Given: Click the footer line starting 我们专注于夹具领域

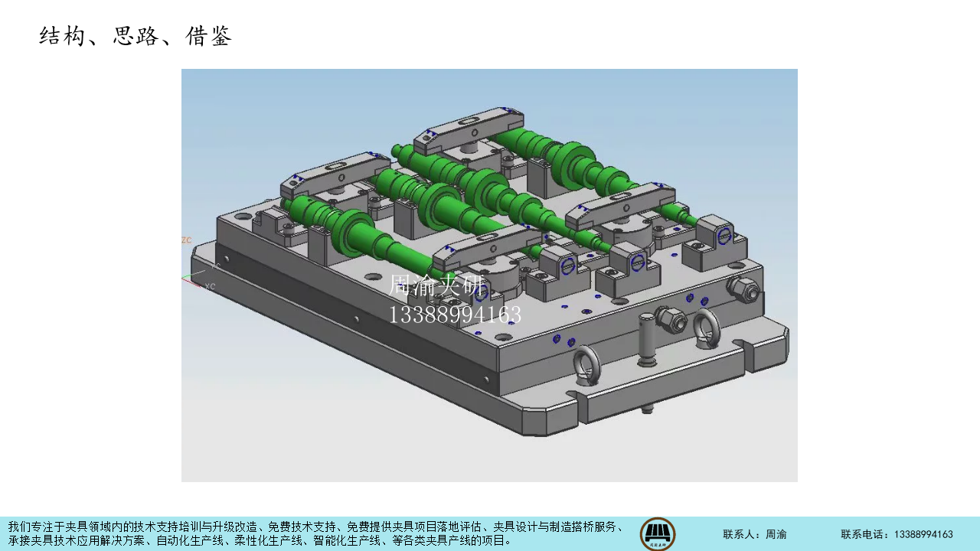Looking at the screenshot, I should click(316, 527).
